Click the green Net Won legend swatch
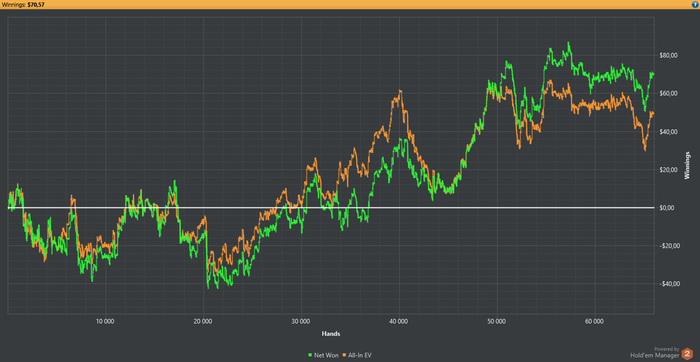This screenshot has height=362, width=700. pos(310,355)
